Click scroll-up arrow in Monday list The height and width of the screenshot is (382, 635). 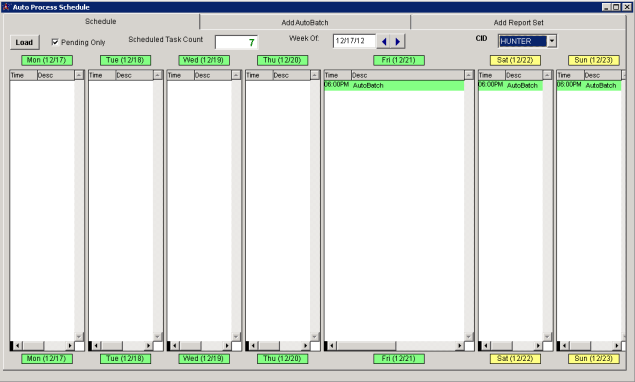coord(79,75)
